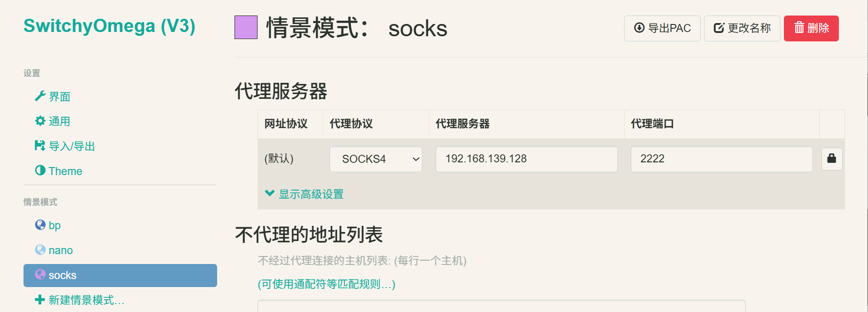Click the proxy server field 192.168.139.128
This screenshot has width=868, height=312.
(x=526, y=159)
